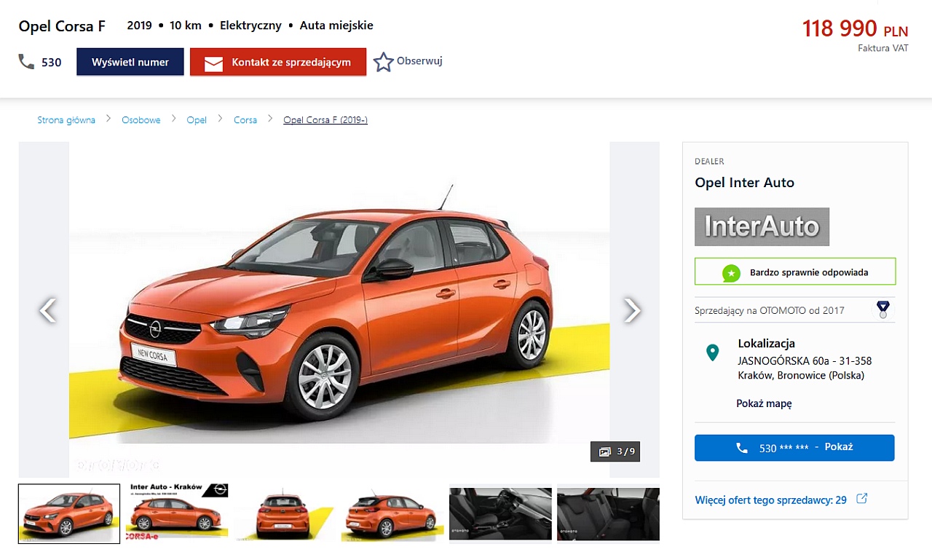Click the phone icon next to 530
This screenshot has width=932, height=560.
26,62
